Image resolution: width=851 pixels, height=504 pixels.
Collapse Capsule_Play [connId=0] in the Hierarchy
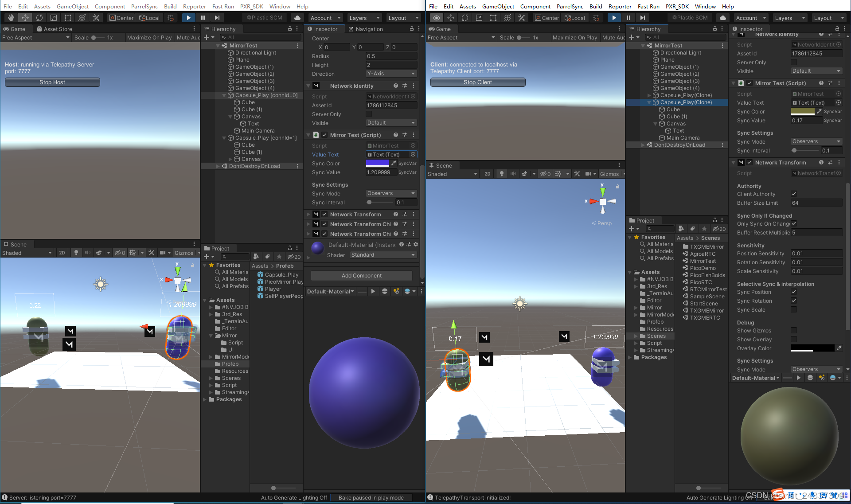[x=224, y=95]
